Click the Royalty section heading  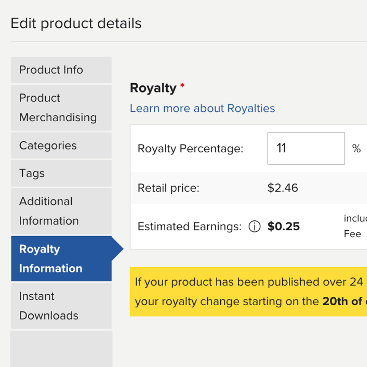pos(153,88)
